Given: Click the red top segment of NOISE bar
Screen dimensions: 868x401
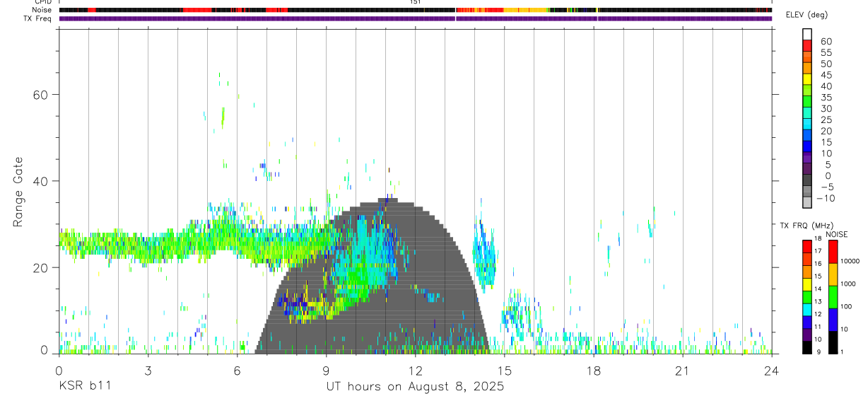Looking at the screenshot, I should (x=833, y=252).
